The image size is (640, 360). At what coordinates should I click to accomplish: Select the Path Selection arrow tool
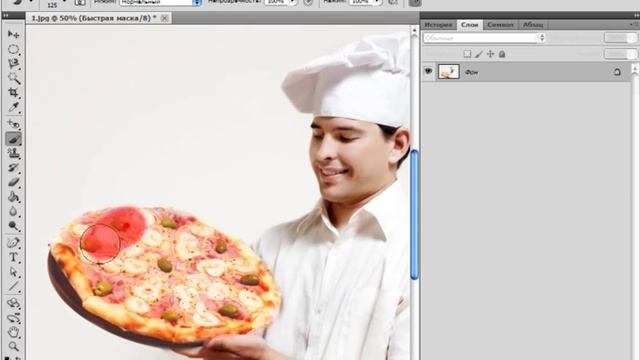coord(13,272)
